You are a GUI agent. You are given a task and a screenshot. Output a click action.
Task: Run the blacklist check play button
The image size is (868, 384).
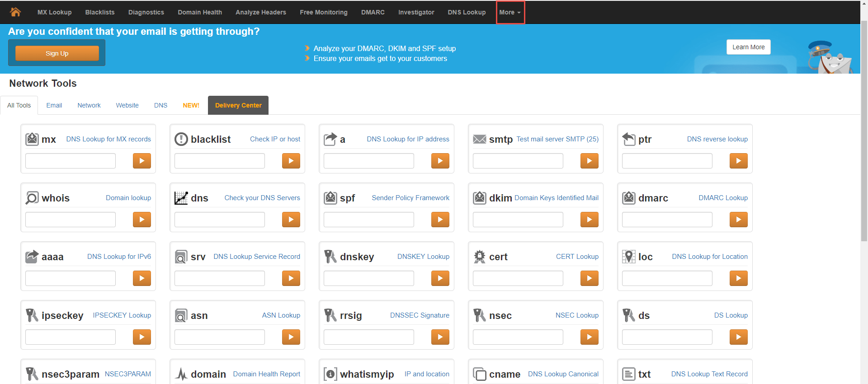pyautogui.click(x=291, y=161)
